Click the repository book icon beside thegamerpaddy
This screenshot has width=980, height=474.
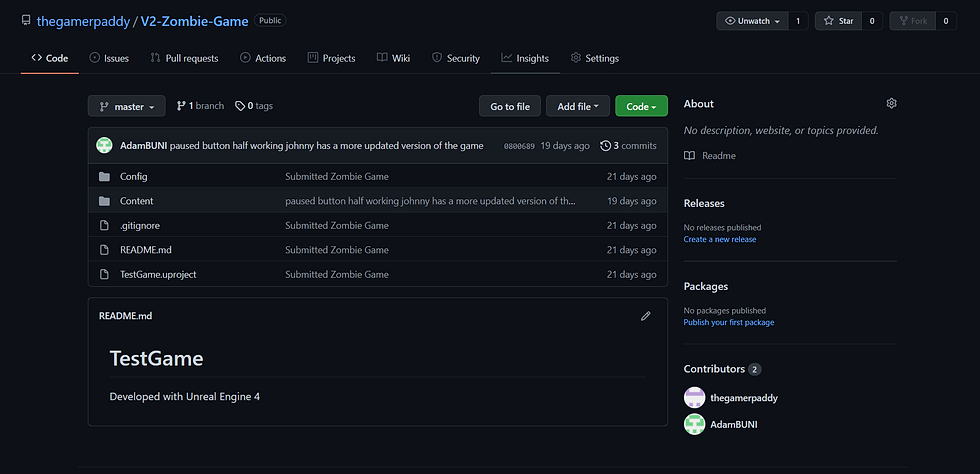[x=26, y=21]
